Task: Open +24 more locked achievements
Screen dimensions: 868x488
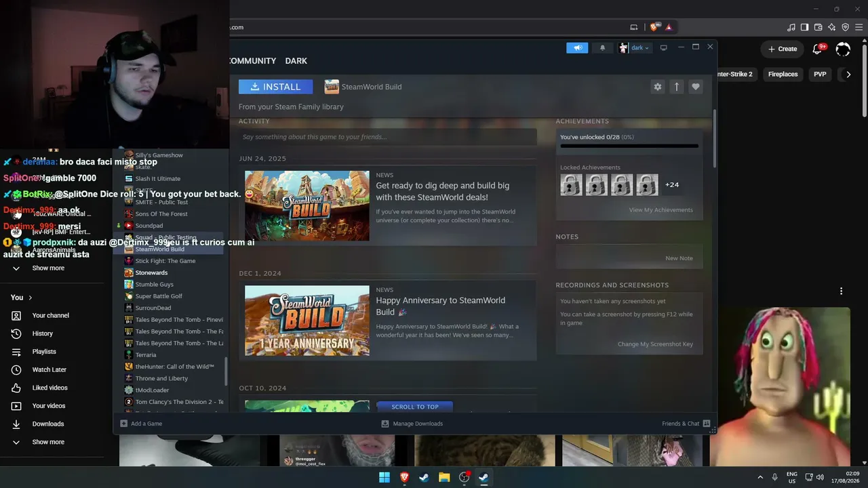Action: tap(672, 185)
